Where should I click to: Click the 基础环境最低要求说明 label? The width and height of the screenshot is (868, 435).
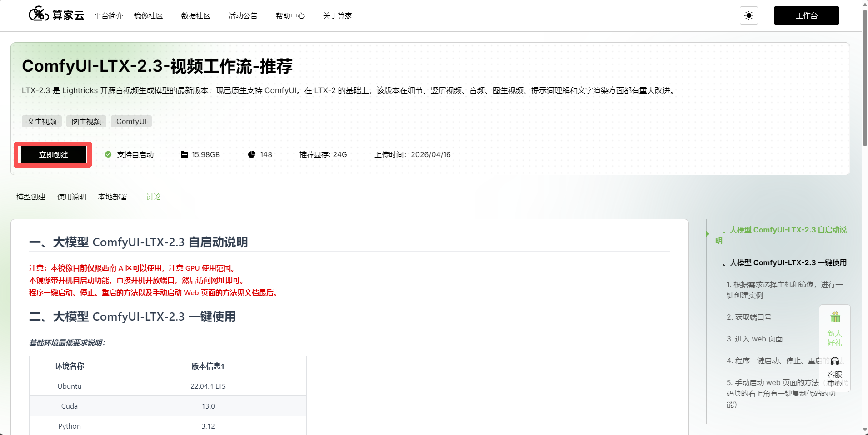67,342
